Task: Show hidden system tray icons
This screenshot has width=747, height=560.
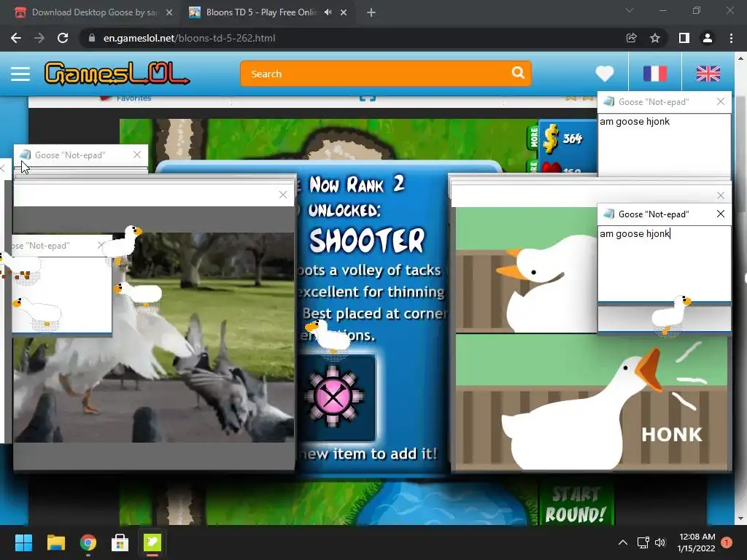Action: (x=623, y=542)
